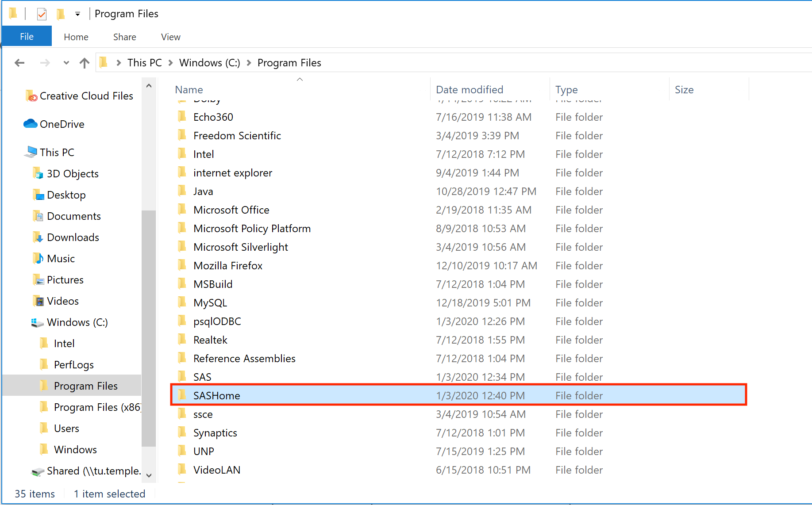Open Music in the navigation pane
This screenshot has height=505, width=812.
point(54,259)
